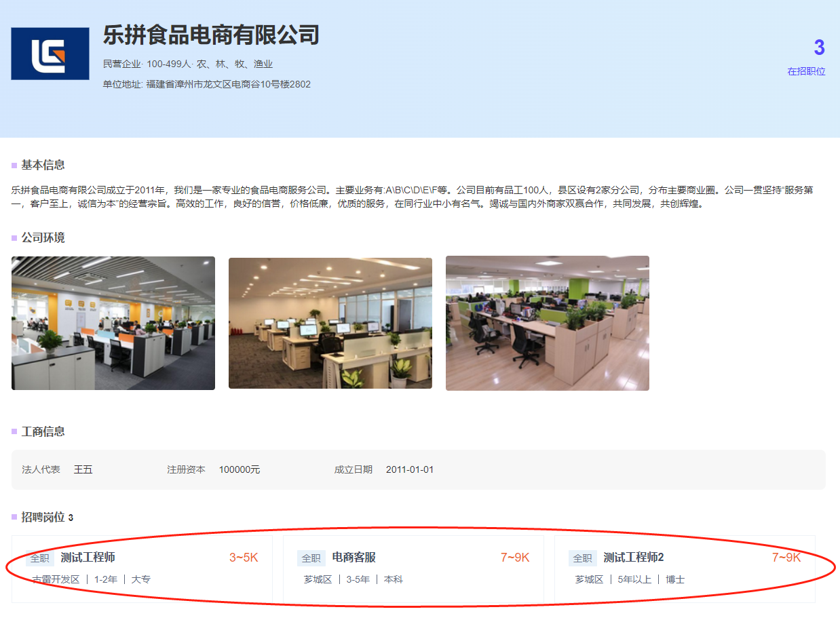This screenshot has width=840, height=620.
Task: Click salary 7~9K on 电商客服 card
Action: 515,558
